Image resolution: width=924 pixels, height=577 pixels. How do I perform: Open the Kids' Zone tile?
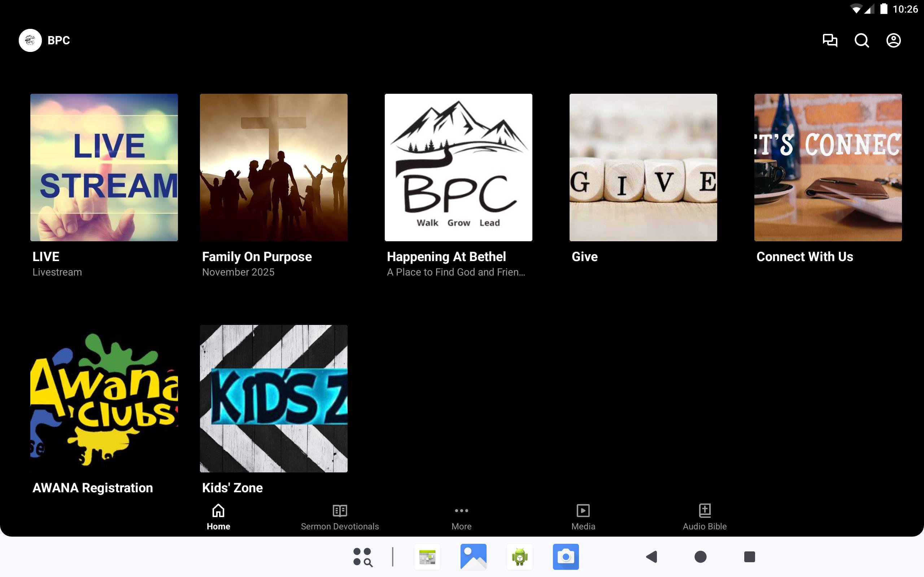[x=273, y=398]
